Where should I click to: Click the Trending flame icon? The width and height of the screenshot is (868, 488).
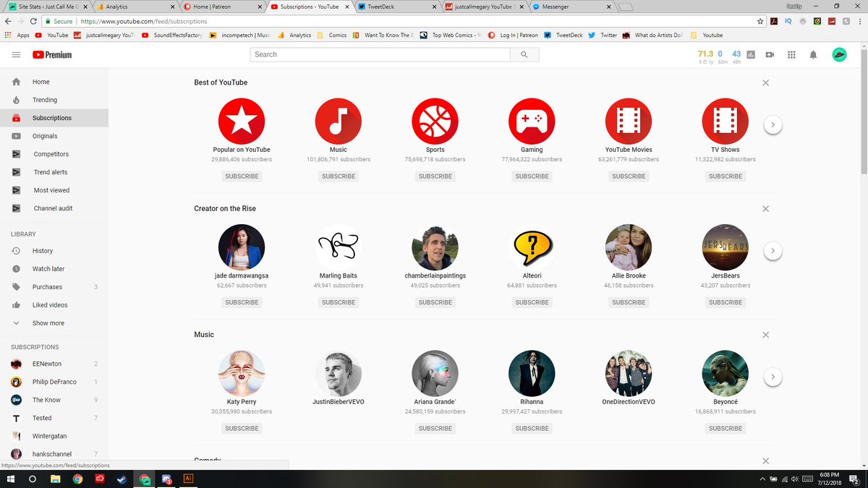click(x=16, y=100)
